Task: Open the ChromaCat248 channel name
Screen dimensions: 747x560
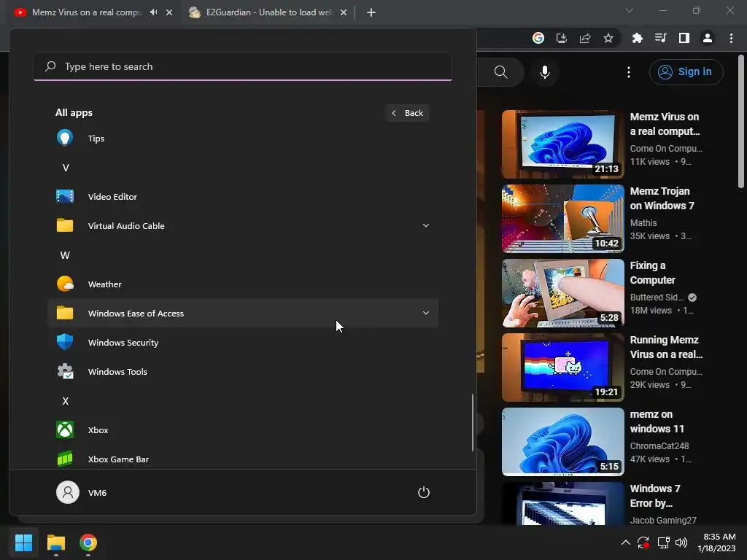Action: 659,446
